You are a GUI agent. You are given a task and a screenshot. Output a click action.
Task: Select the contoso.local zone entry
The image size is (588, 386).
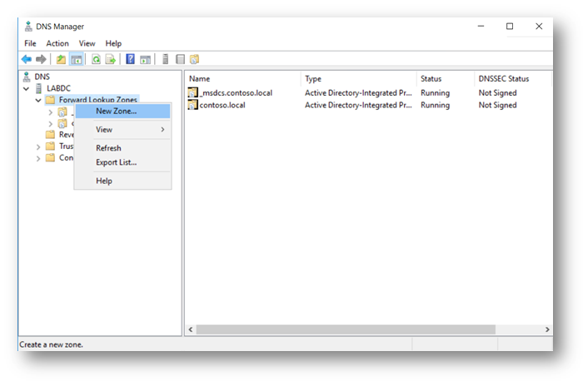[222, 106]
